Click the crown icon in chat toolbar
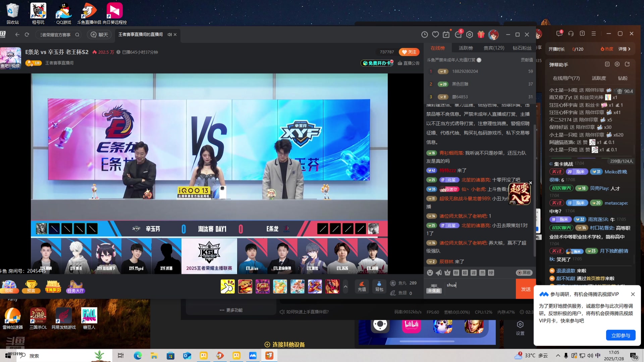644x362 pixels. [447, 273]
